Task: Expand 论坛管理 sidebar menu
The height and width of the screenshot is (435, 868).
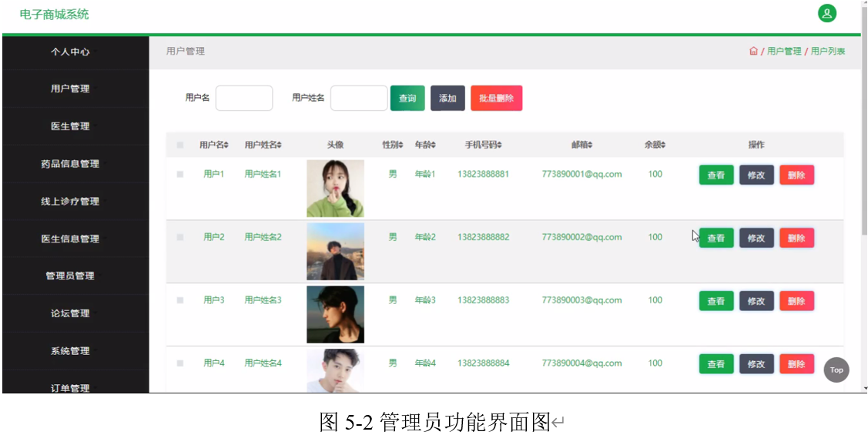Action: 75,313
